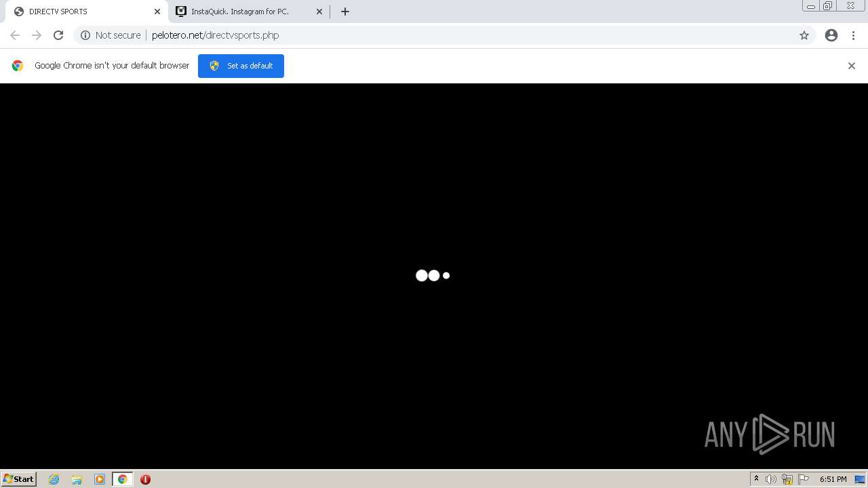Switch to InstaQuick Instagram for PC tab
The width and height of the screenshot is (868, 488).
coord(248,12)
